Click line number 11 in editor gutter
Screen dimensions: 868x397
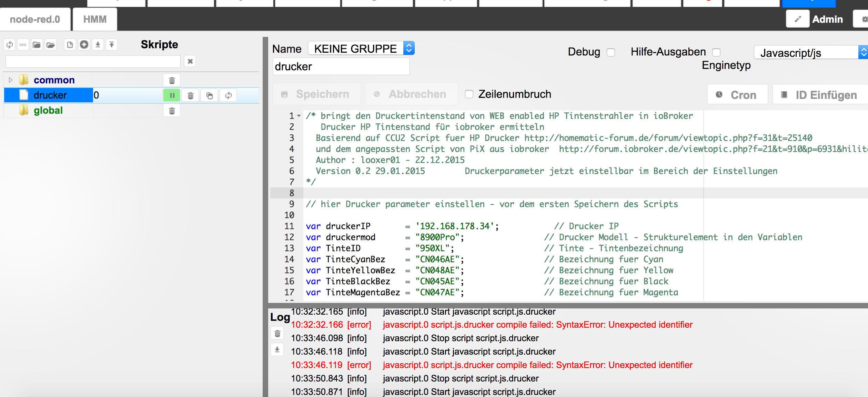pos(289,226)
